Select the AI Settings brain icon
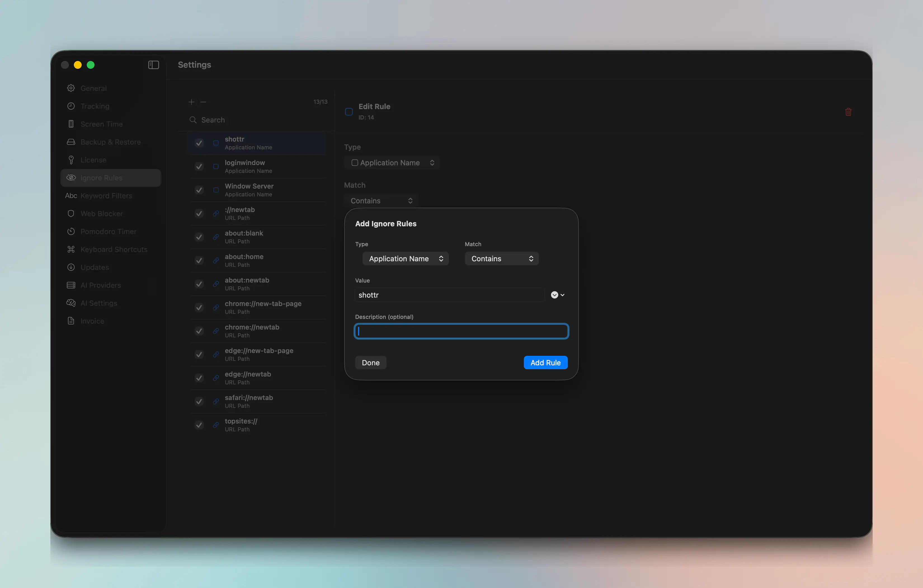This screenshot has width=923, height=588. click(71, 303)
